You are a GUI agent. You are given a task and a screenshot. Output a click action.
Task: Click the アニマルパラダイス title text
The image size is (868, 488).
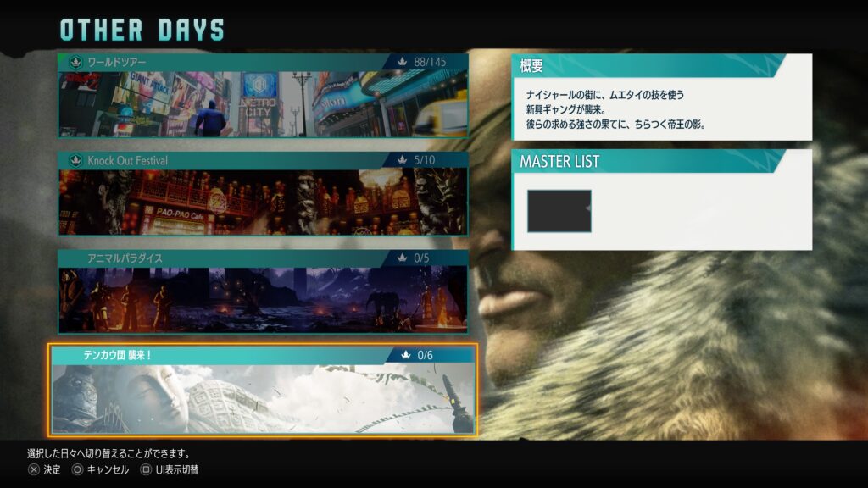point(125,258)
